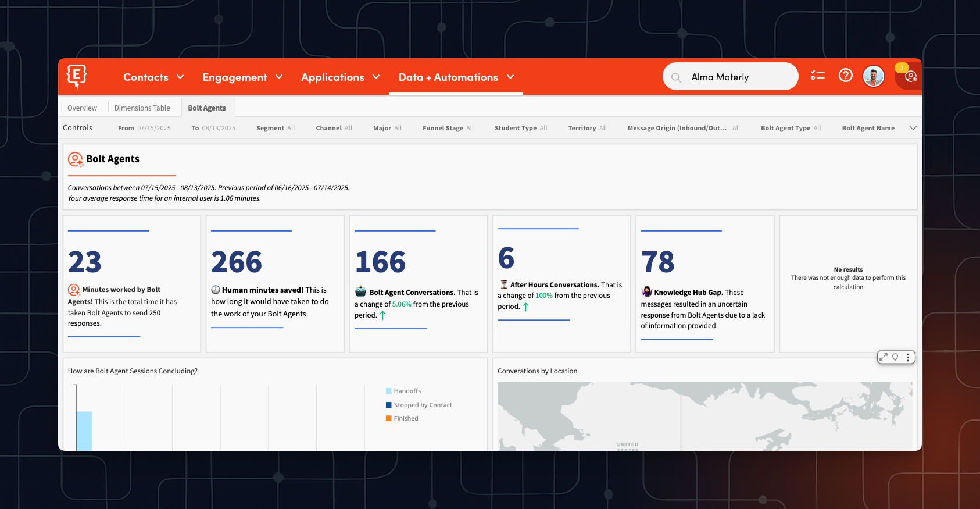The image size is (980, 509).
Task: Click the robot icon beside Bolt Agent Conversations
Action: click(x=361, y=291)
